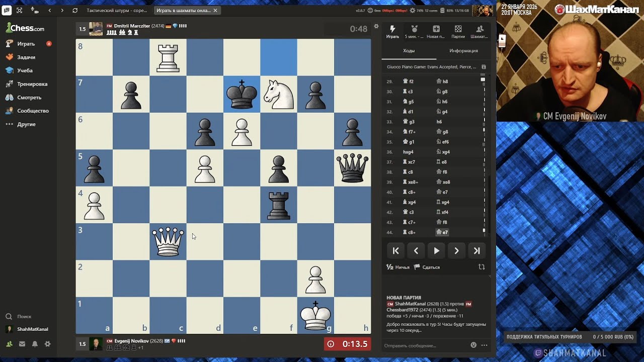Switch to the Информация tab

point(463,51)
